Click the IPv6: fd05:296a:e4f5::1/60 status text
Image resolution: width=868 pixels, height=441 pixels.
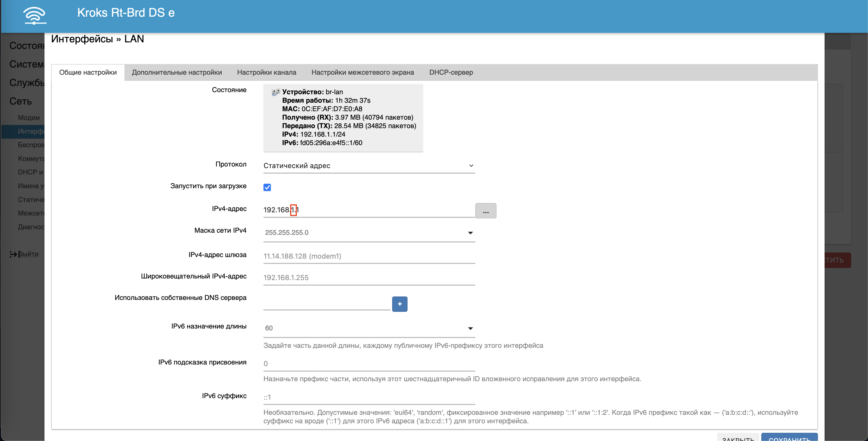tap(322, 143)
